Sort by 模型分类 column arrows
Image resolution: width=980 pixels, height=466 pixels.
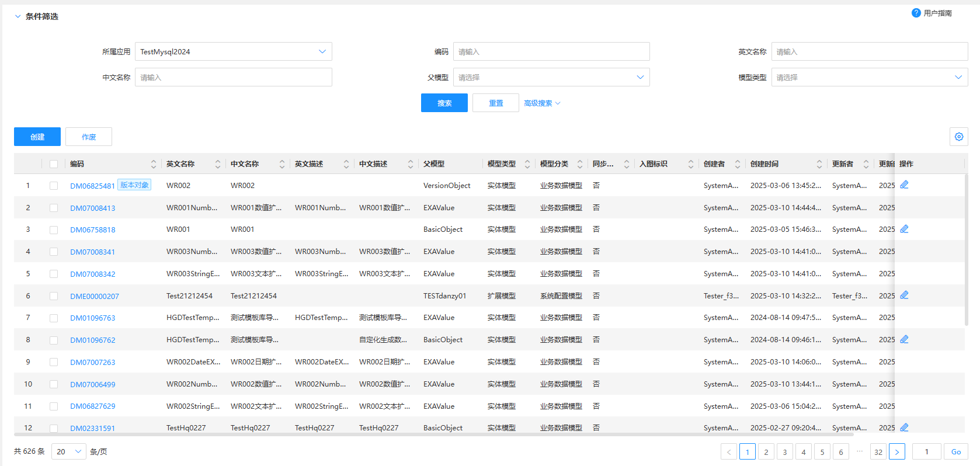580,164
